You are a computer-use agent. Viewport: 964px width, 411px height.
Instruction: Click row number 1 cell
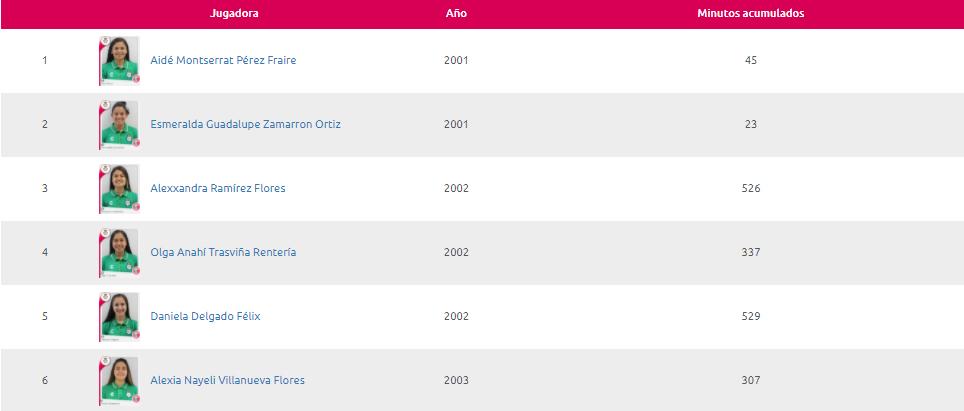click(x=44, y=60)
